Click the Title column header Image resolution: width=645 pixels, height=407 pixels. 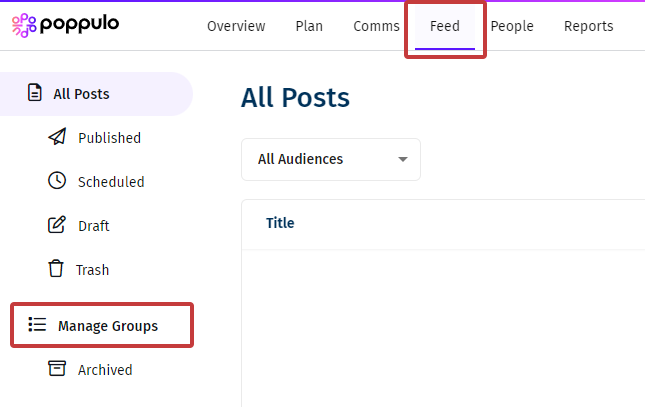280,223
